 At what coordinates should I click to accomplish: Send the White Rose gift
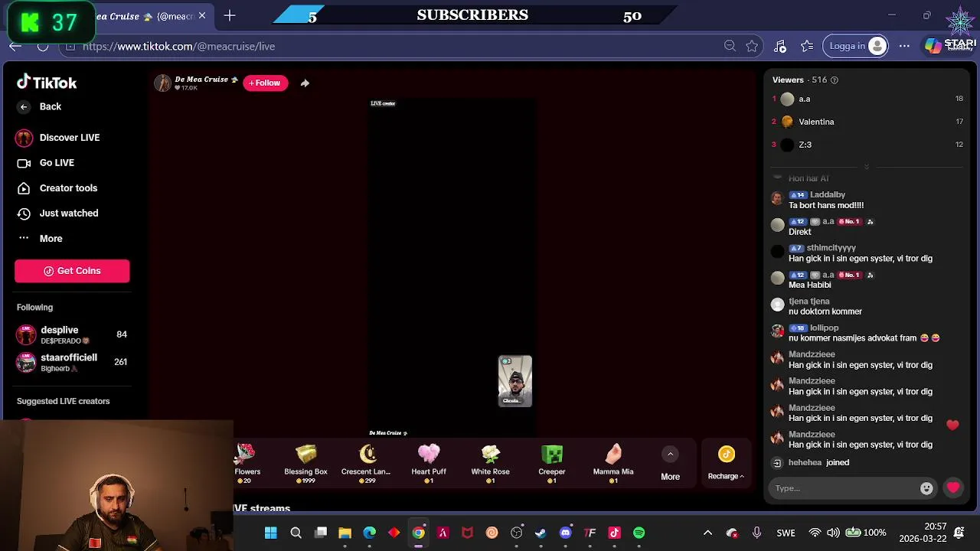(490, 463)
